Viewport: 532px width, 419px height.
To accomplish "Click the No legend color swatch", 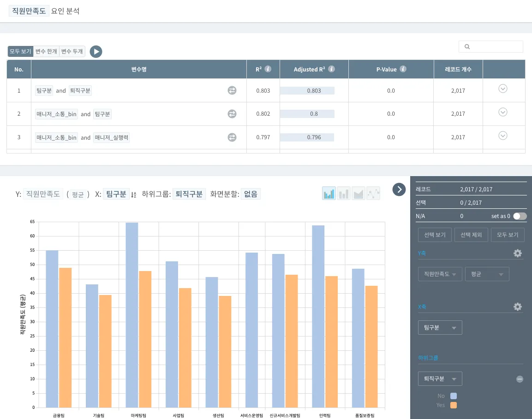I will click(x=454, y=396).
